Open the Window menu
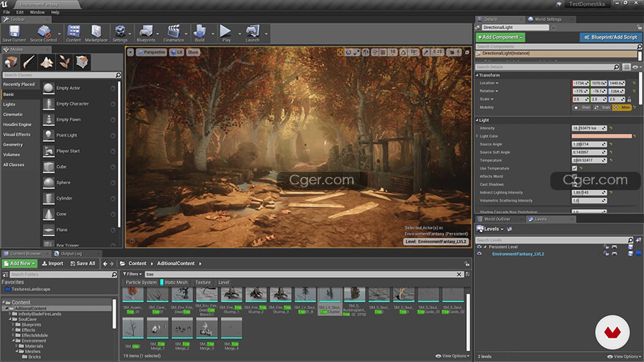Screen dimensions: 644x362 [x=37, y=12]
